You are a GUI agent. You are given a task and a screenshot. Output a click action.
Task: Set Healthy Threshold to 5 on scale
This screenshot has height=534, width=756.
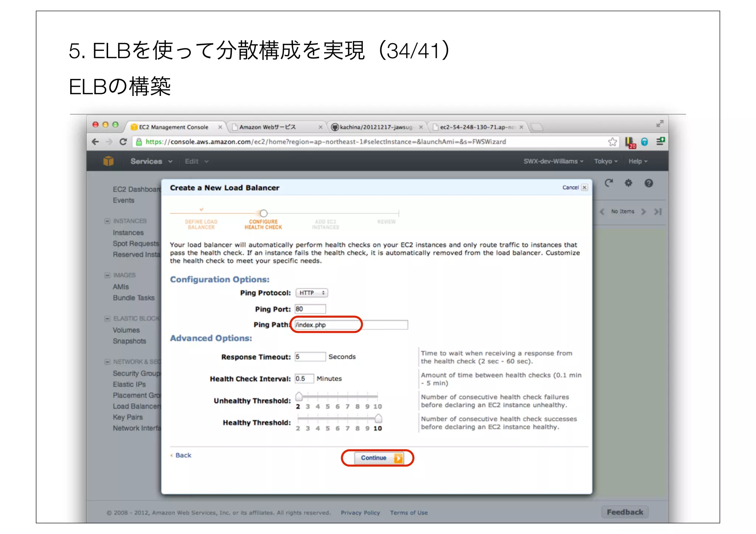pyautogui.click(x=327, y=428)
